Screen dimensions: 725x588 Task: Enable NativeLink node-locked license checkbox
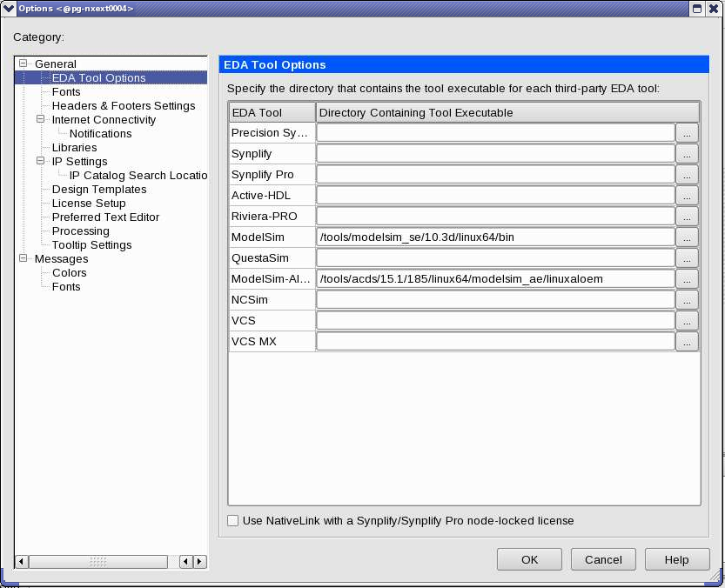tap(233, 520)
